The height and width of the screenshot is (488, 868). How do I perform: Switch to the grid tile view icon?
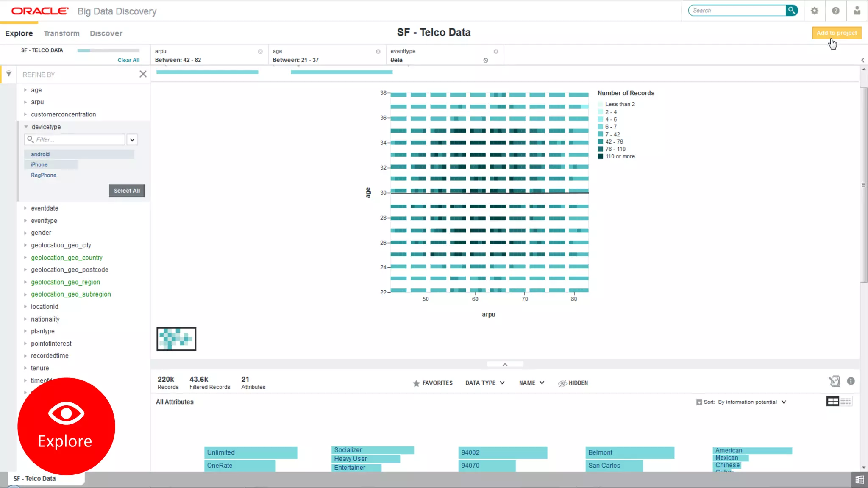pos(846,401)
